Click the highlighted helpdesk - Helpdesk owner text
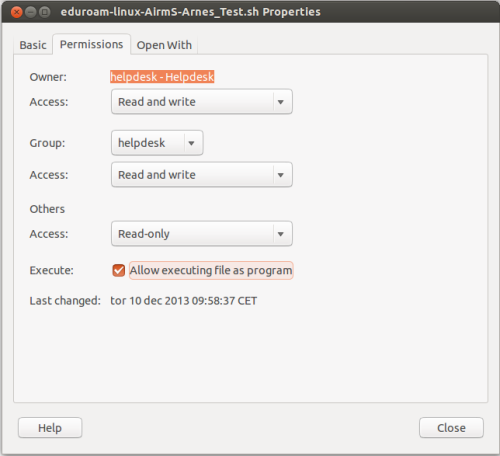 pyautogui.click(x=162, y=77)
